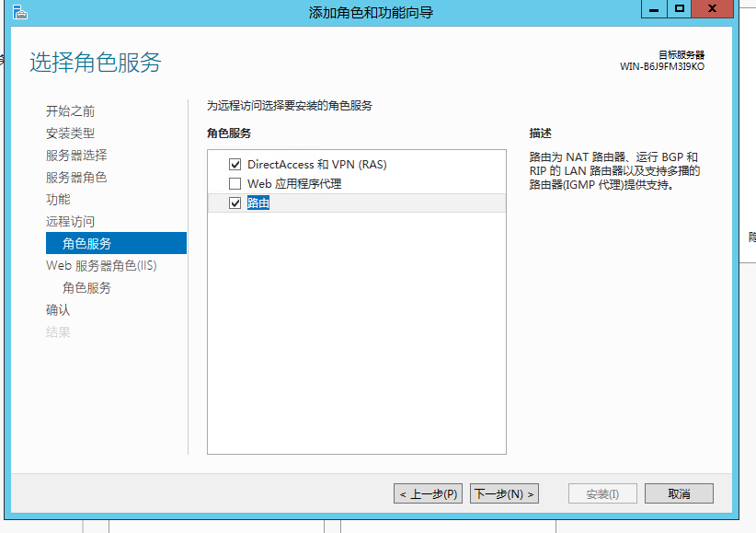Screen dimensions: 756x533
Task: Click the 角色服务 list heading
Action: coord(229,133)
